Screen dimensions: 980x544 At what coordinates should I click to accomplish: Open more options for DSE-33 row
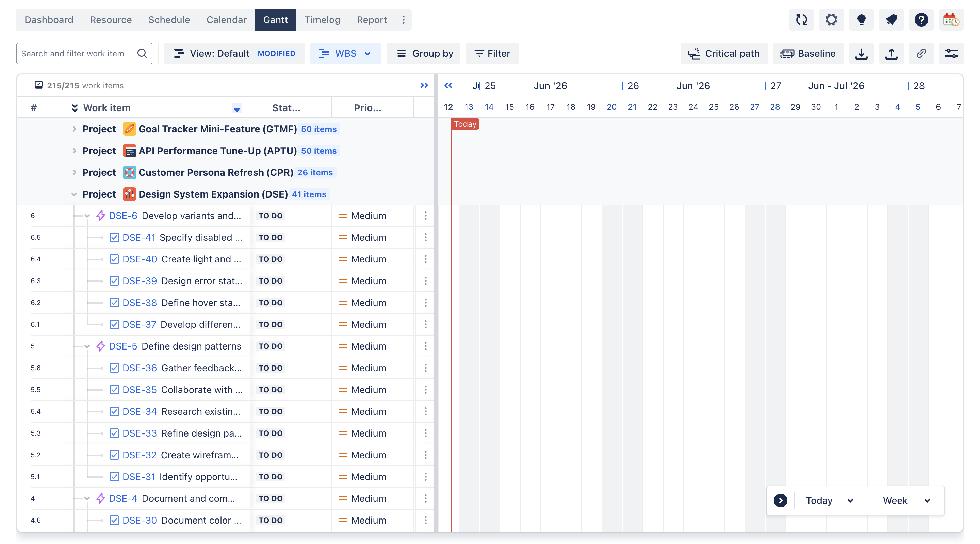[x=425, y=433]
